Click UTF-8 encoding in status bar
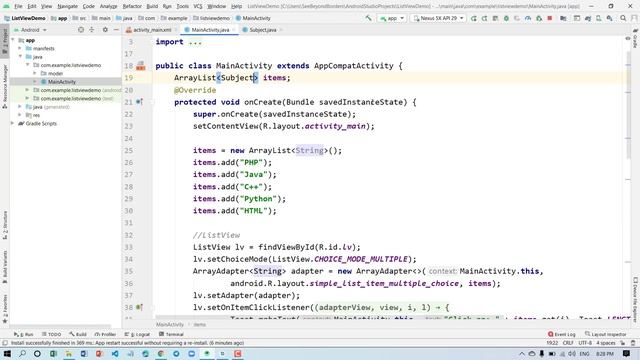This screenshot has width=640, height=360. [584, 343]
